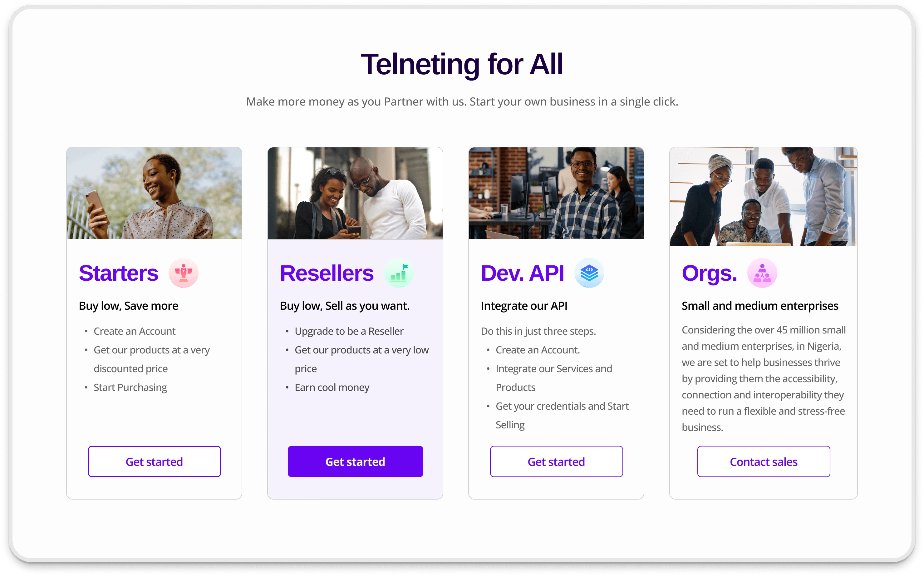Click the pink icon beside the Starters heading
Screen dimensions: 924x577
tap(184, 273)
